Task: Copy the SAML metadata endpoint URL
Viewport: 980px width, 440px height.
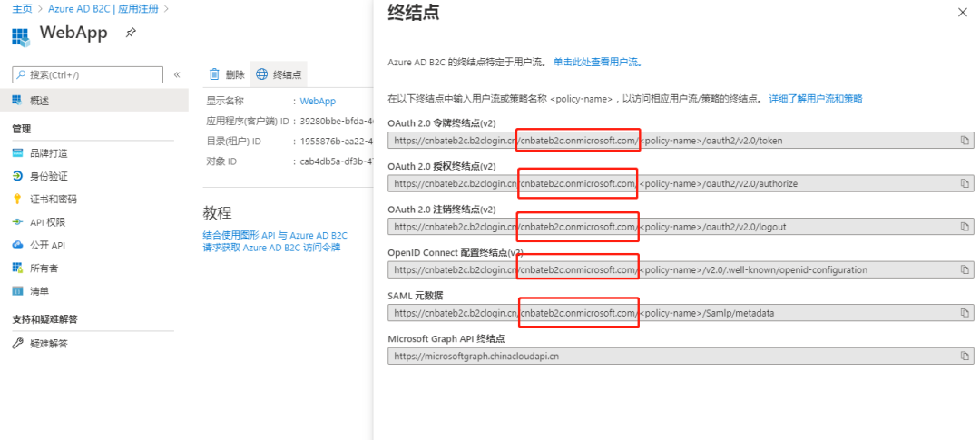Action: point(965,312)
